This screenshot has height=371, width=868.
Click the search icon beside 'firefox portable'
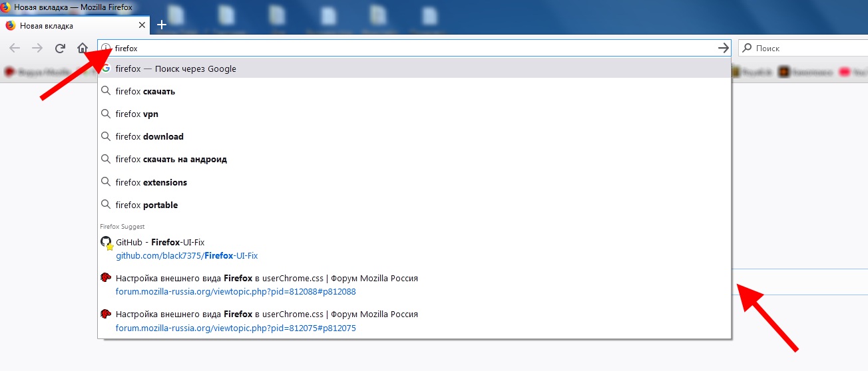105,204
